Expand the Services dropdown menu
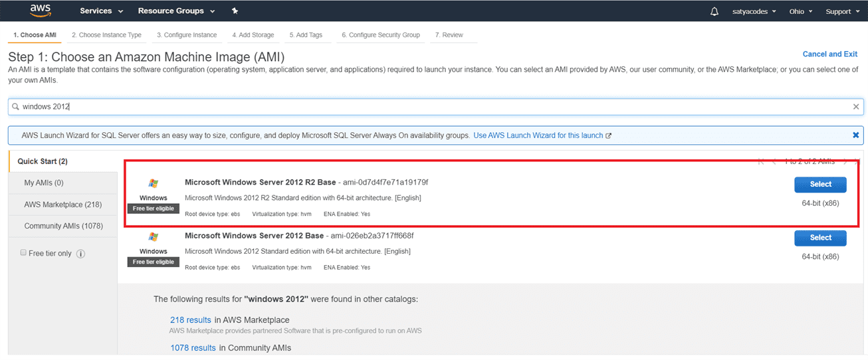868x360 pixels. tap(101, 11)
